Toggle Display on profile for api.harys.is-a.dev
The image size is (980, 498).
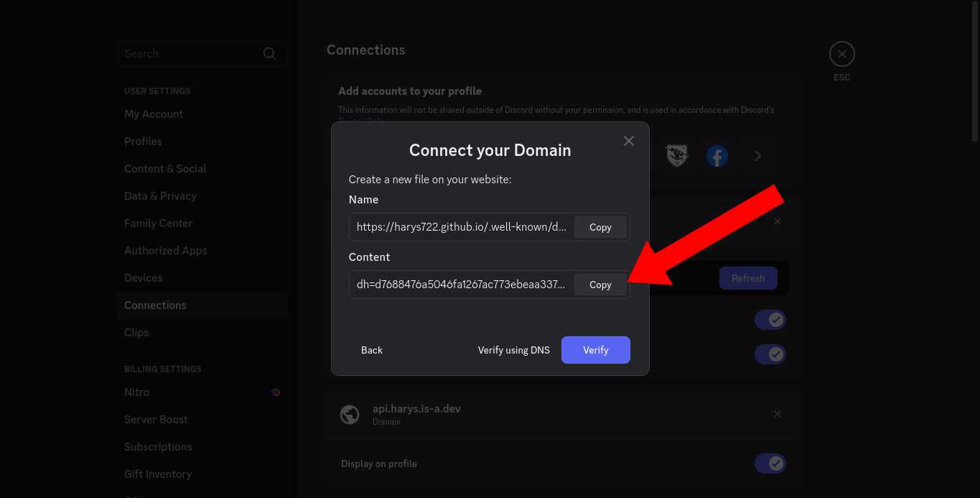[770, 464]
